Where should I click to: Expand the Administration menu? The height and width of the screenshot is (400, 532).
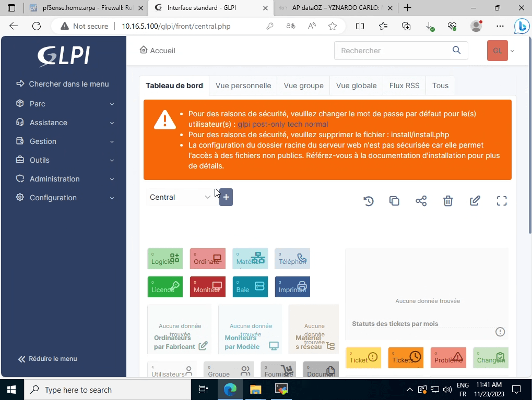65,179
